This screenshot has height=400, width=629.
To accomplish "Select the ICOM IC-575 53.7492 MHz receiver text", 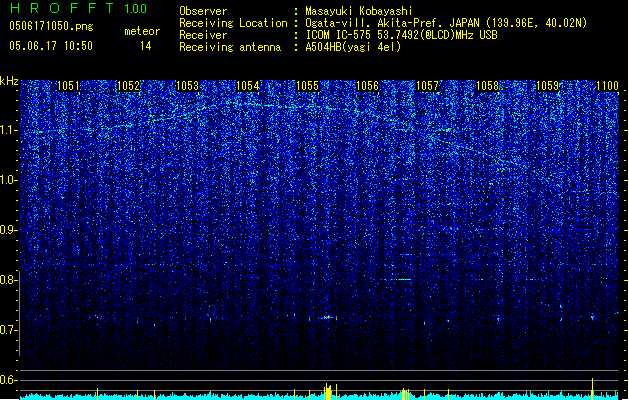I will pyautogui.click(x=401, y=35).
